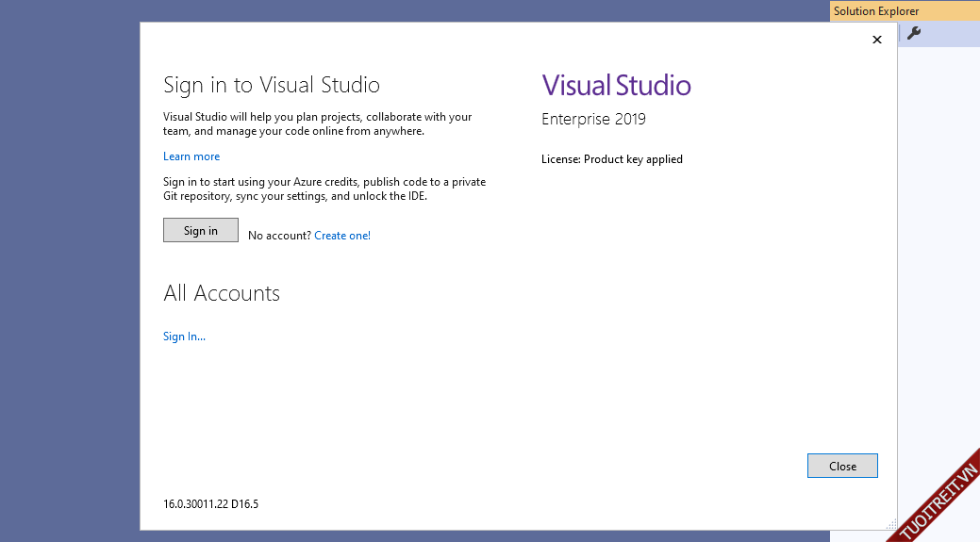The image size is (980, 542).
Task: Click the paragraph about planning projects
Action: [317, 124]
